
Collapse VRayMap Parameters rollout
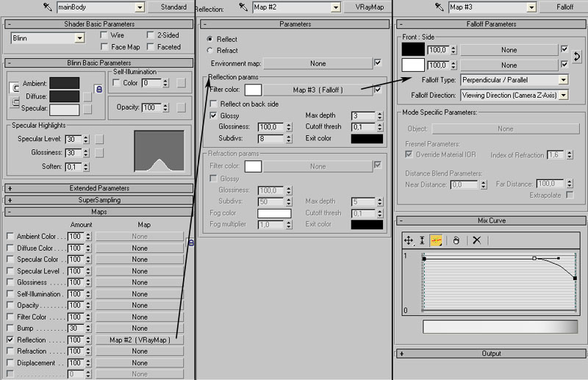pyautogui.click(x=295, y=24)
